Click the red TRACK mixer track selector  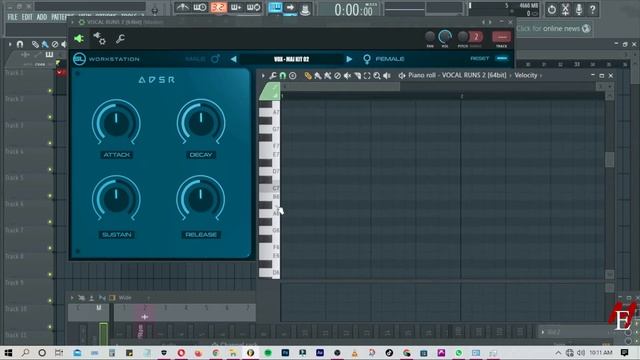(x=502, y=37)
